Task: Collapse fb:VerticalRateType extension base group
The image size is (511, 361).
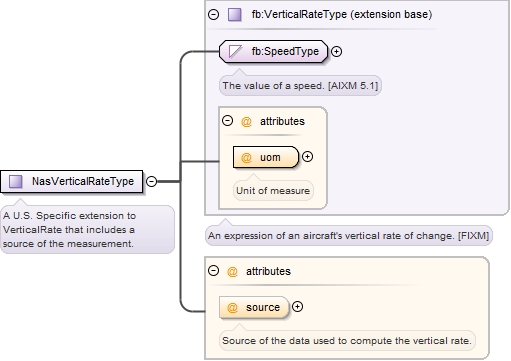Action: (x=213, y=14)
